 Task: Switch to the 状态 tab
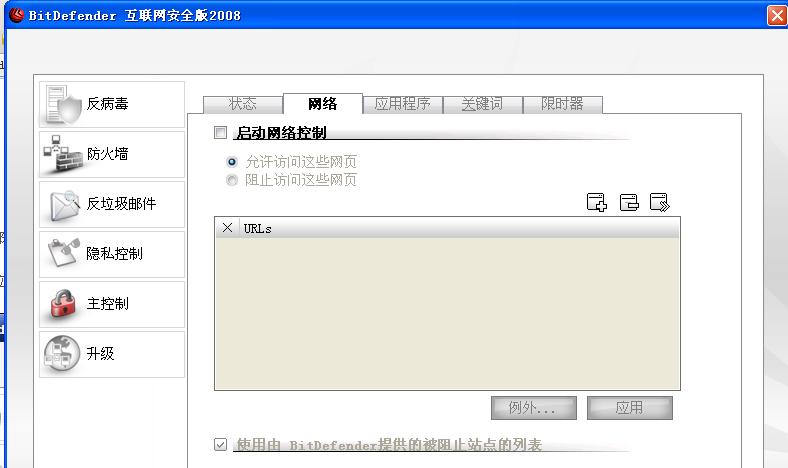[243, 104]
